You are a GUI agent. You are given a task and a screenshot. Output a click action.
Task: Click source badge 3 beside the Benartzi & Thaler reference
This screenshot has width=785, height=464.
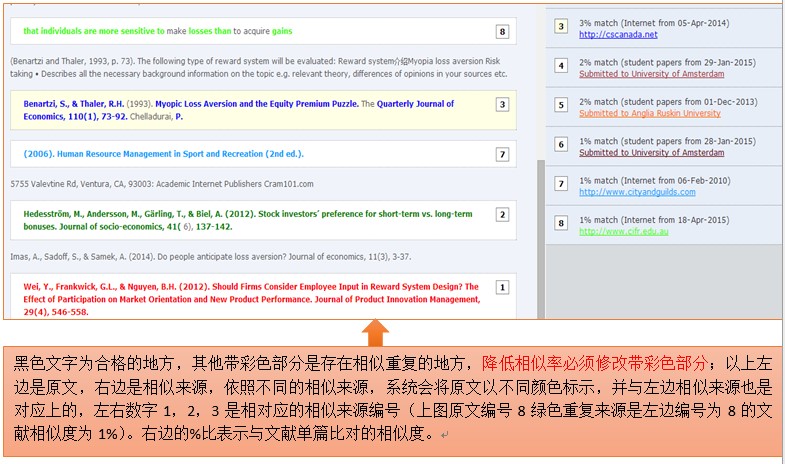(x=502, y=104)
